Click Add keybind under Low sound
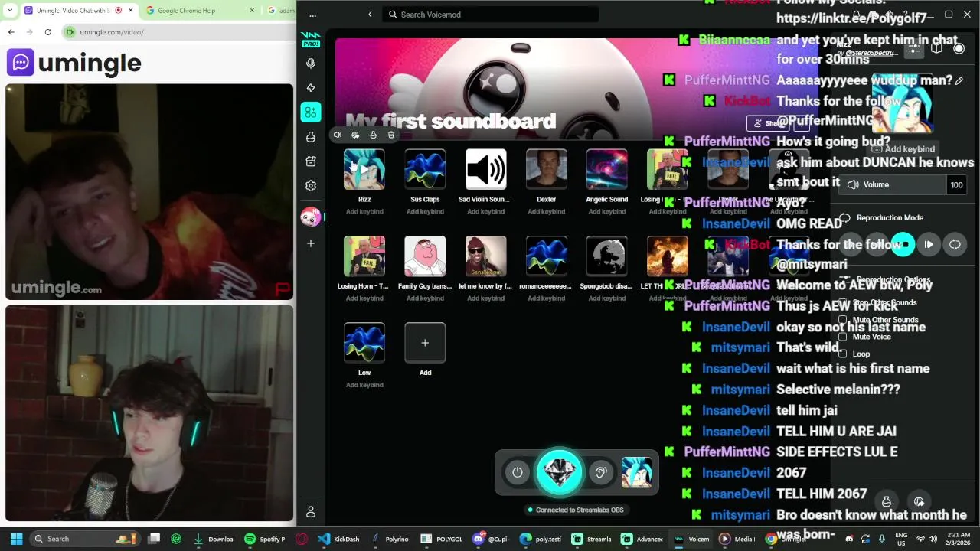The width and height of the screenshot is (980, 551). click(364, 385)
